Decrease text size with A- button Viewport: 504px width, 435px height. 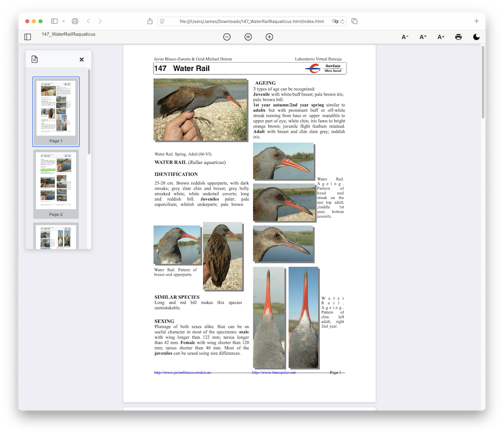pyautogui.click(x=405, y=37)
